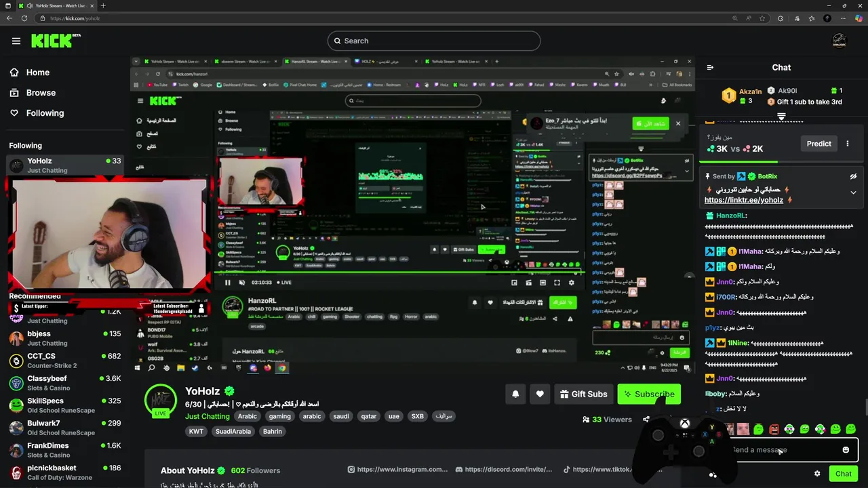The width and height of the screenshot is (868, 488).
Task: Reload the page with refresh button
Action: [x=24, y=18]
